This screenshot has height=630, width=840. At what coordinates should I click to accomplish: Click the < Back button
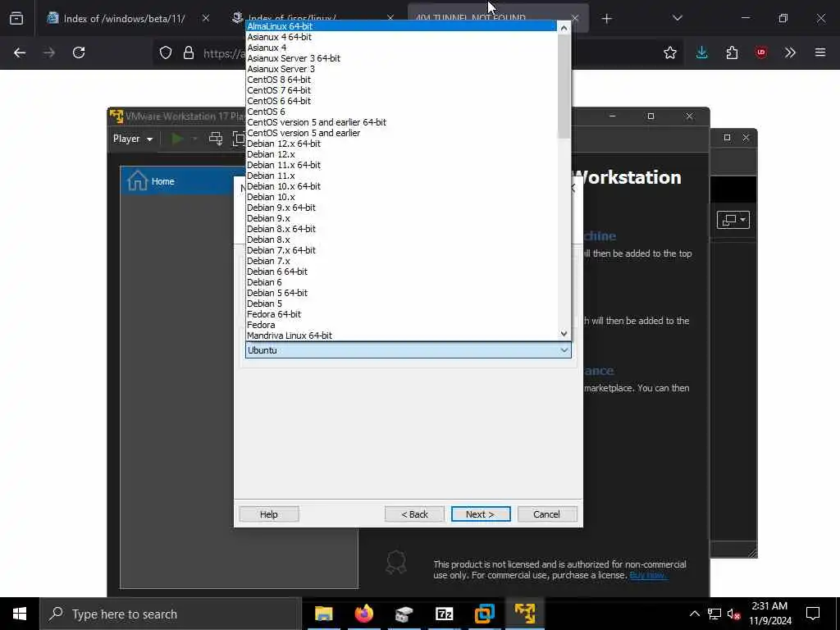tap(414, 514)
